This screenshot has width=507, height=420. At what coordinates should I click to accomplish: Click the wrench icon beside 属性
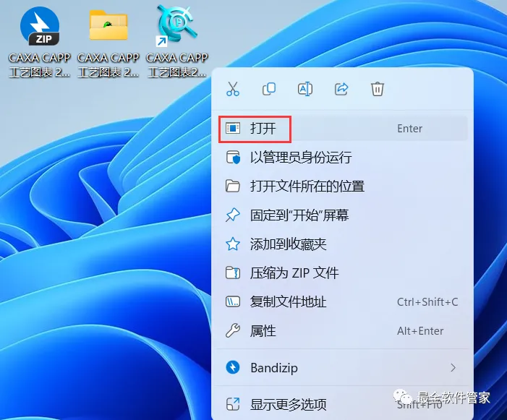click(233, 331)
